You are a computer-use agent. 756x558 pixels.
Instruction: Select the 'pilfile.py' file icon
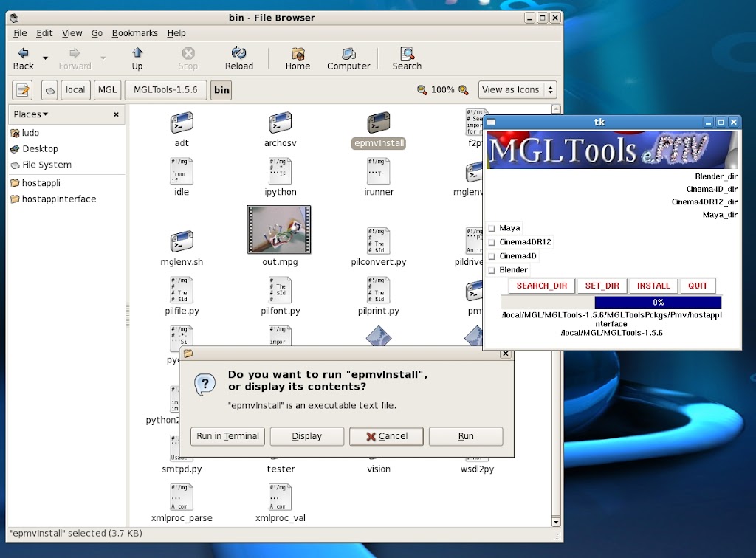coord(182,289)
